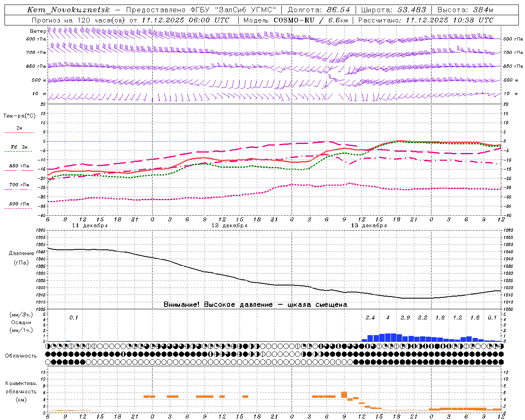
Task: Click the Ветер label of the wind panel
Action: [38, 31]
